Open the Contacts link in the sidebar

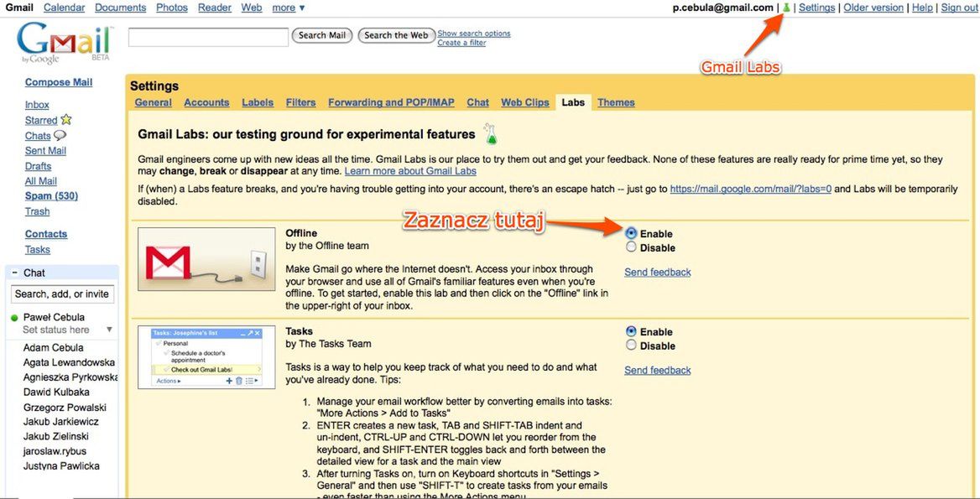tap(46, 234)
